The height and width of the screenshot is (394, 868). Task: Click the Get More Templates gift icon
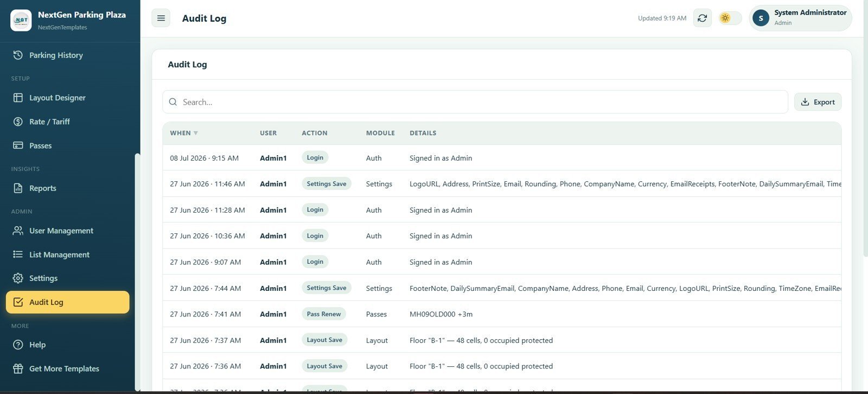click(18, 368)
